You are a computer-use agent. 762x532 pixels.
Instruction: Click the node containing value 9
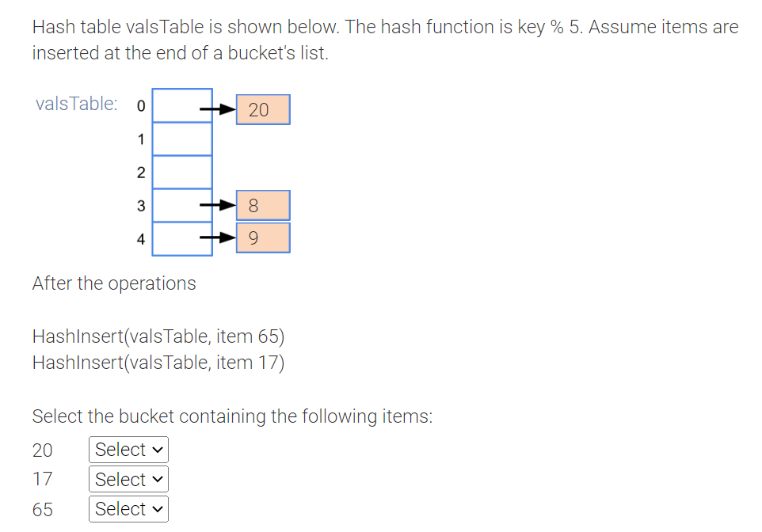262,237
